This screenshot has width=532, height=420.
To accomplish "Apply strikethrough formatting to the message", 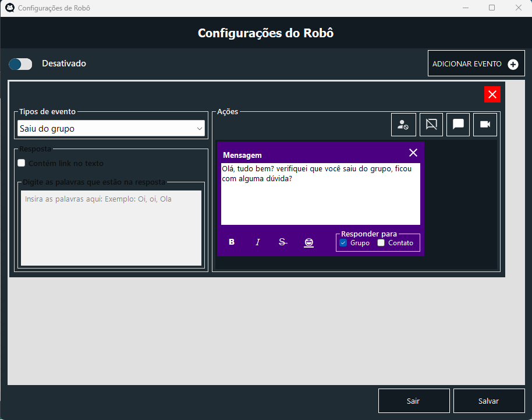I will (283, 242).
